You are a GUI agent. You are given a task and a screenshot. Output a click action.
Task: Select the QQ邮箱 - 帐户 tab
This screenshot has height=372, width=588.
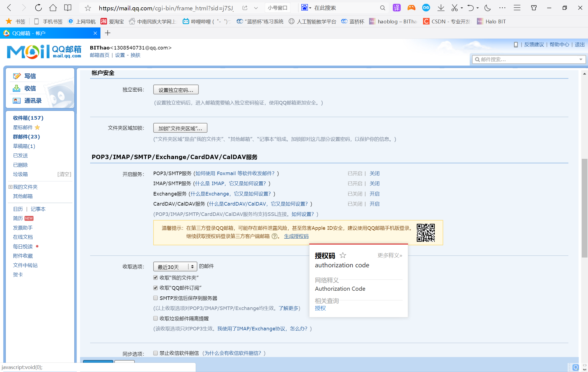(x=50, y=33)
